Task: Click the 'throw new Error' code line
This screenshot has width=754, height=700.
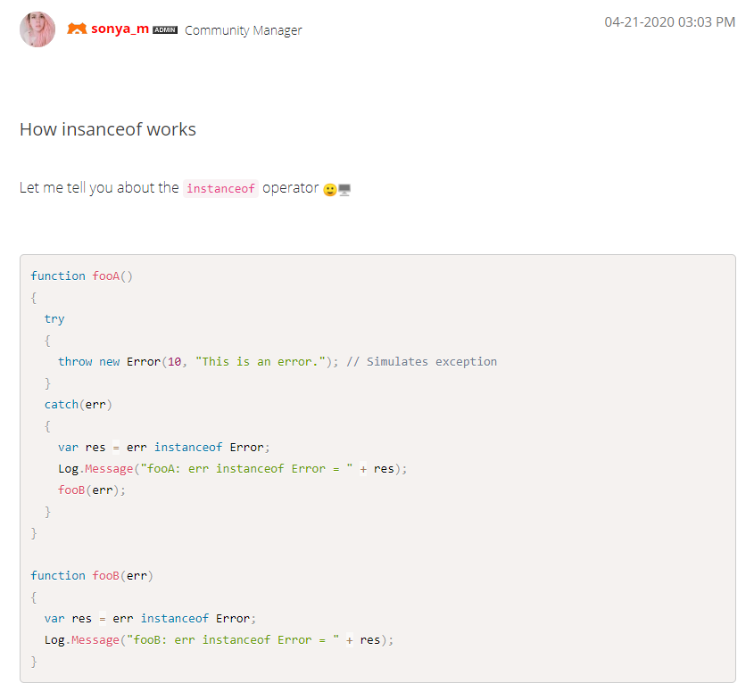Action: [110, 361]
